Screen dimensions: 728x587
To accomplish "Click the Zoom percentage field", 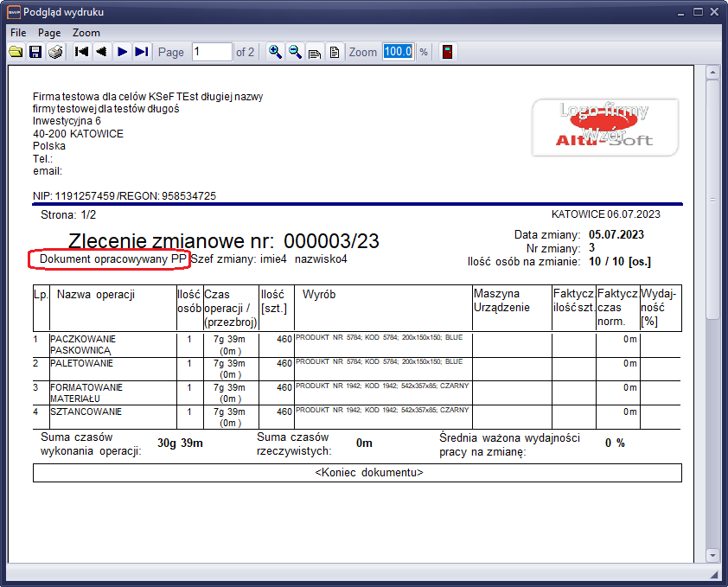I will 398,52.
